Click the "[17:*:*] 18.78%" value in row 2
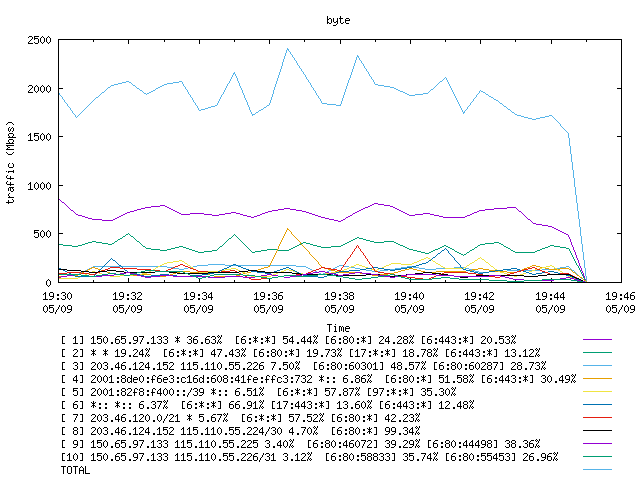Image resolution: width=640 pixels, height=480 pixels. click(393, 353)
